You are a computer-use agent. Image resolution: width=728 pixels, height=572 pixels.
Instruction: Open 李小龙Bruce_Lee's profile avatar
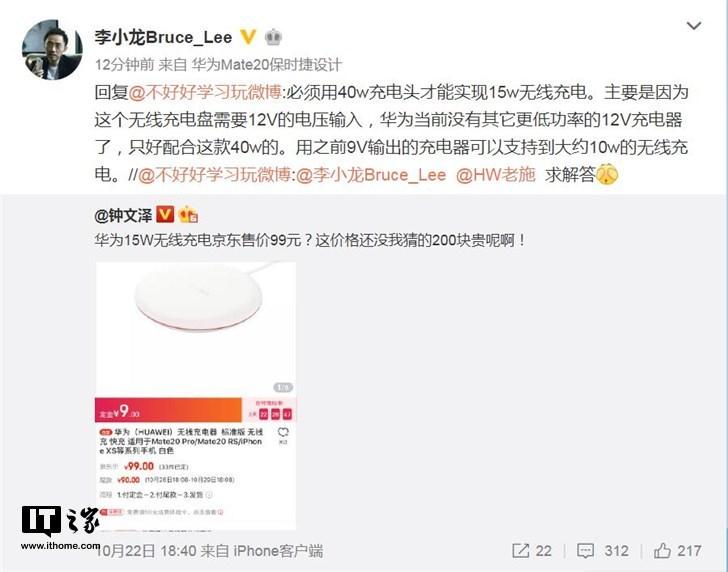[52, 50]
